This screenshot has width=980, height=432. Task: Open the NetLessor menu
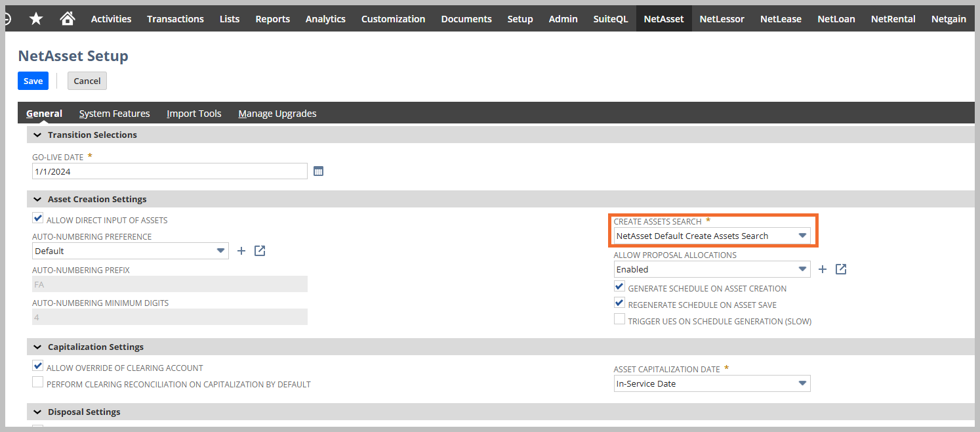pos(722,19)
